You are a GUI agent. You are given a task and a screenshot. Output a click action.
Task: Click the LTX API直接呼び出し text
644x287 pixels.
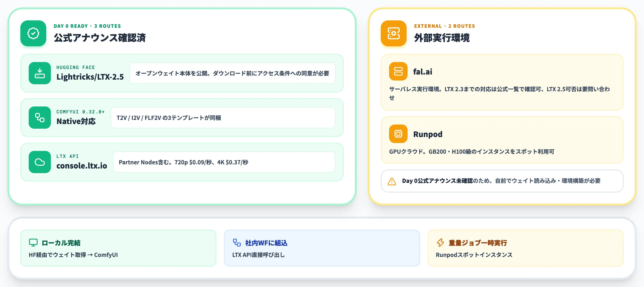[258, 255]
